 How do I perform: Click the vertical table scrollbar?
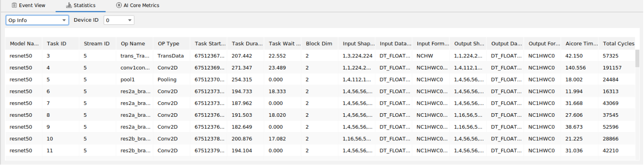coord(637,58)
